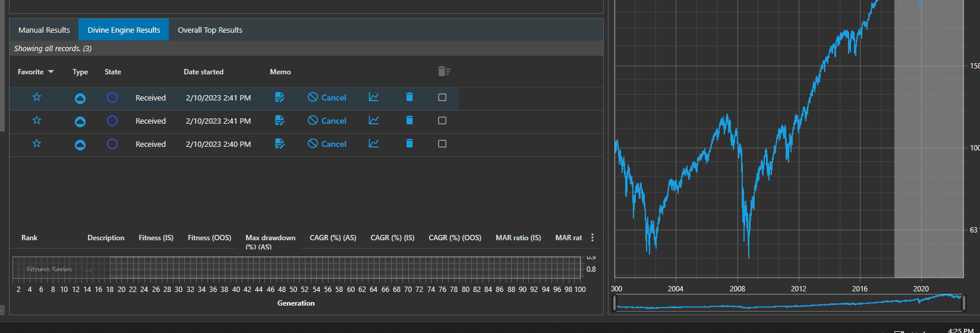Sort by the CAGR (%) (OOS) column
The image size is (980, 333).
[x=455, y=238]
